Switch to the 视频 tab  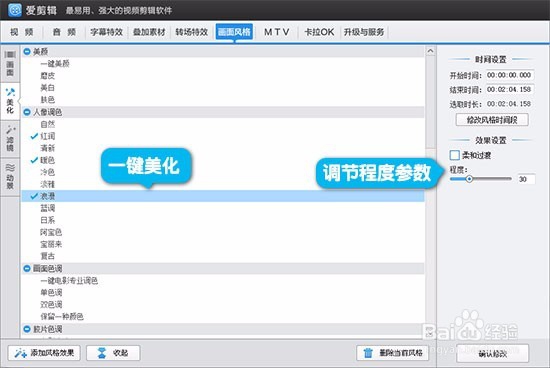[x=22, y=32]
